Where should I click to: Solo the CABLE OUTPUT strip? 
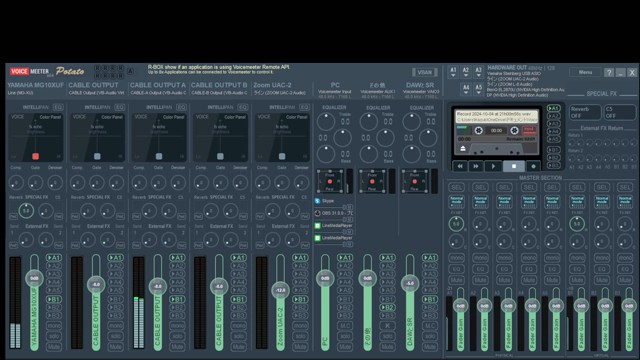coord(116,336)
